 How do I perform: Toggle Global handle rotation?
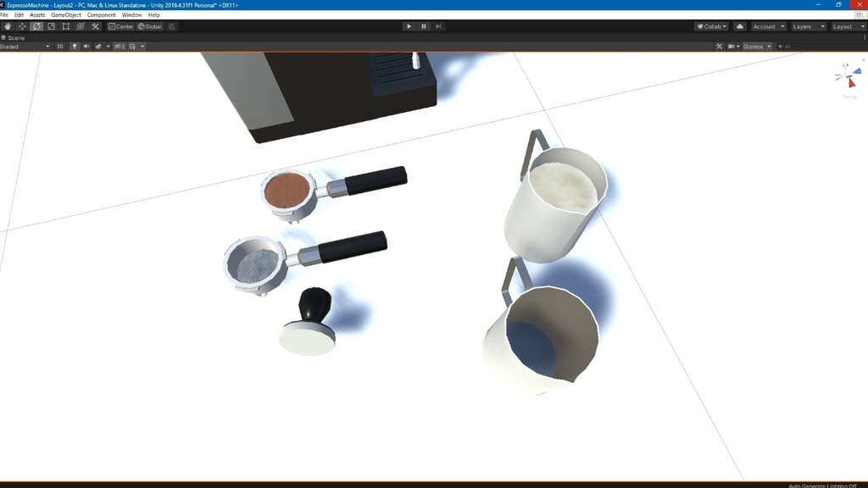coord(149,26)
